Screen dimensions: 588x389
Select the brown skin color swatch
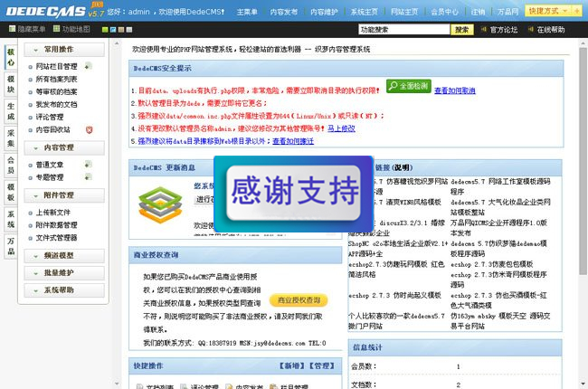[121, 30]
